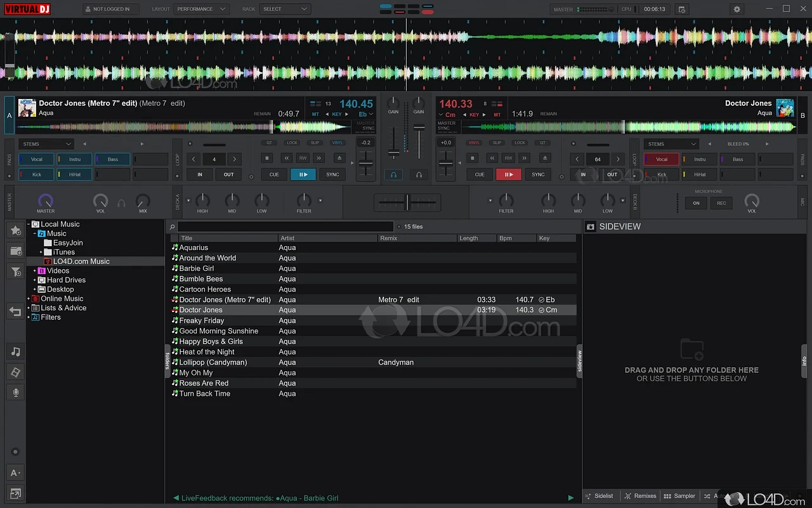Viewport: 812px width, 508px height.
Task: Expand the Hard Drives node
Action: [x=35, y=280]
